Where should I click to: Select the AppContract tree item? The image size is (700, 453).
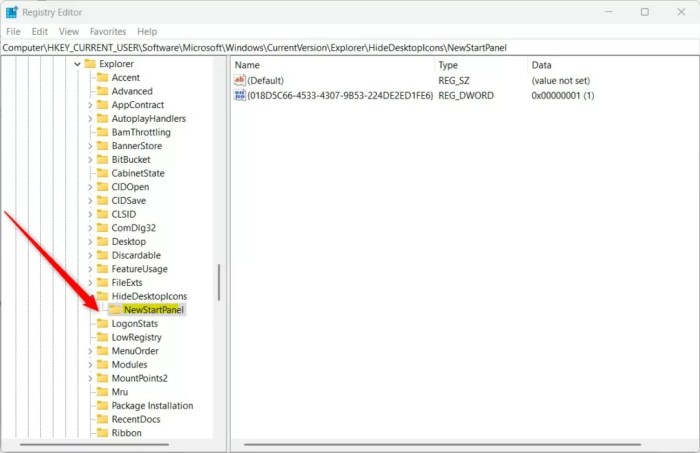coord(138,105)
